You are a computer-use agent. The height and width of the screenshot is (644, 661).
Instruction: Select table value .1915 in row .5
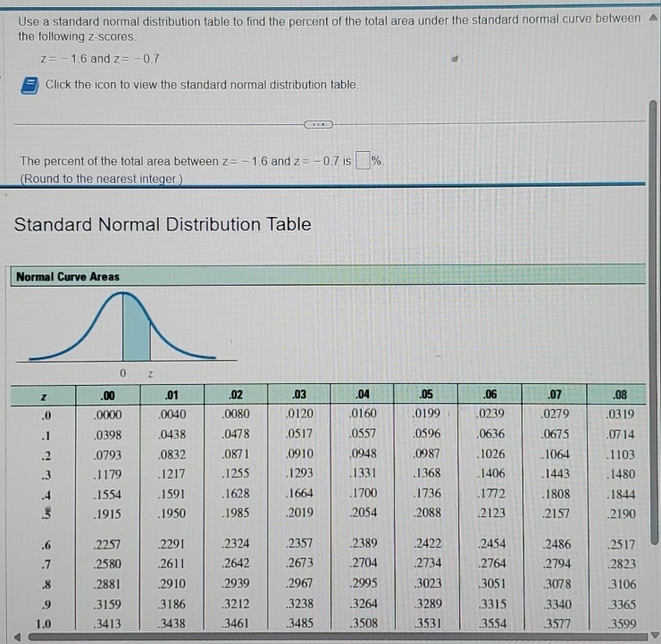coord(107,514)
